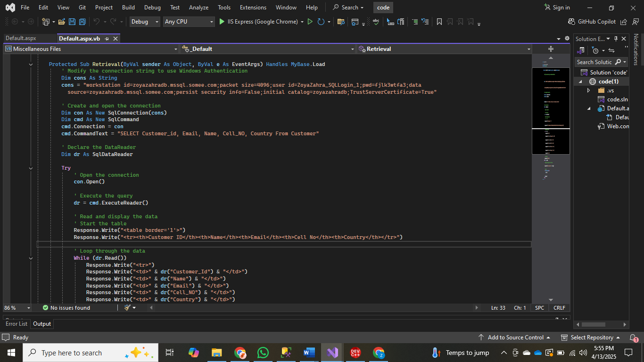
Task: Open the Build menu
Action: pyautogui.click(x=128, y=8)
